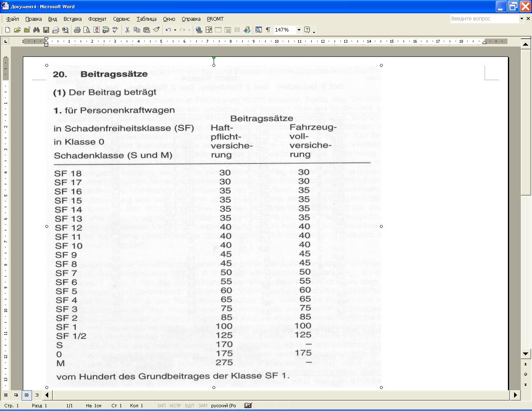Switch to Web Layout view button
Viewport: 532px width, 411px height.
coord(16,395)
